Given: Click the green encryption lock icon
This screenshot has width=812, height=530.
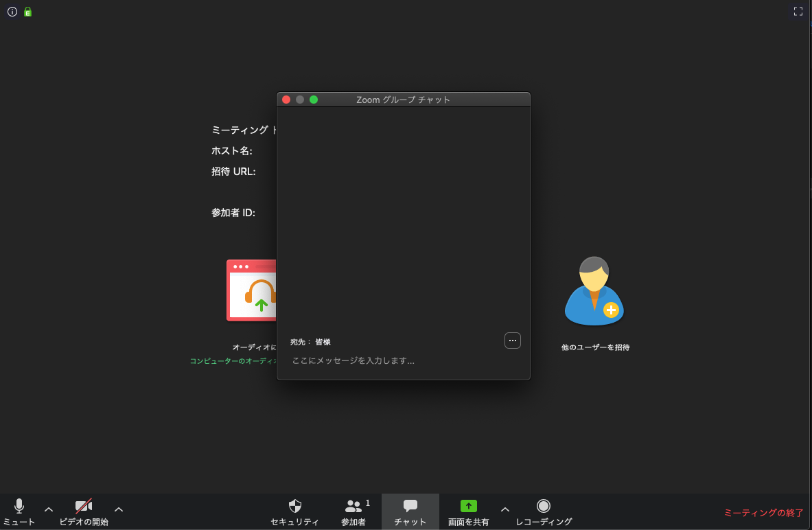Looking at the screenshot, I should (28, 12).
